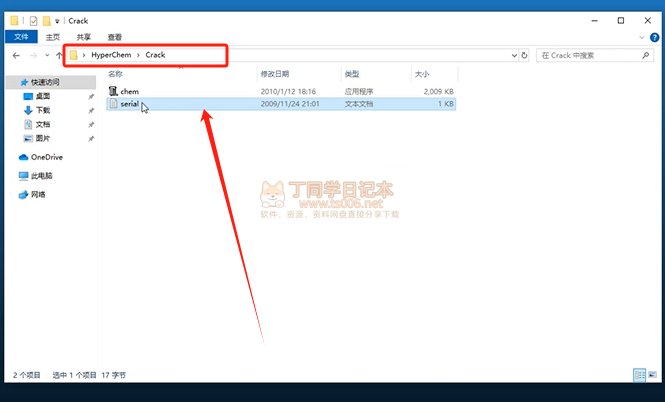Click the pin icon beside 桌面

pyautogui.click(x=91, y=97)
